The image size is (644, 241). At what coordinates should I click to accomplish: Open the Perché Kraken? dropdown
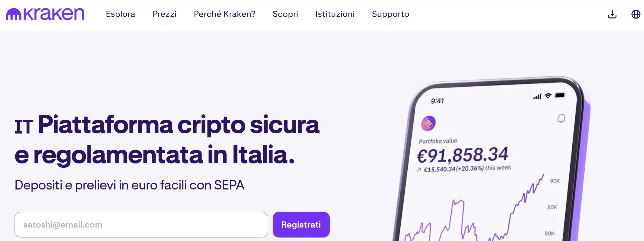[x=224, y=14]
